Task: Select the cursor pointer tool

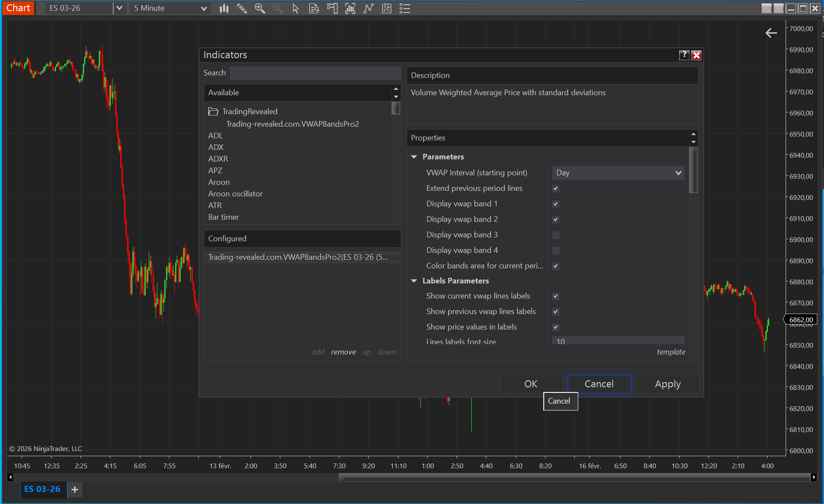Action: 295,8
